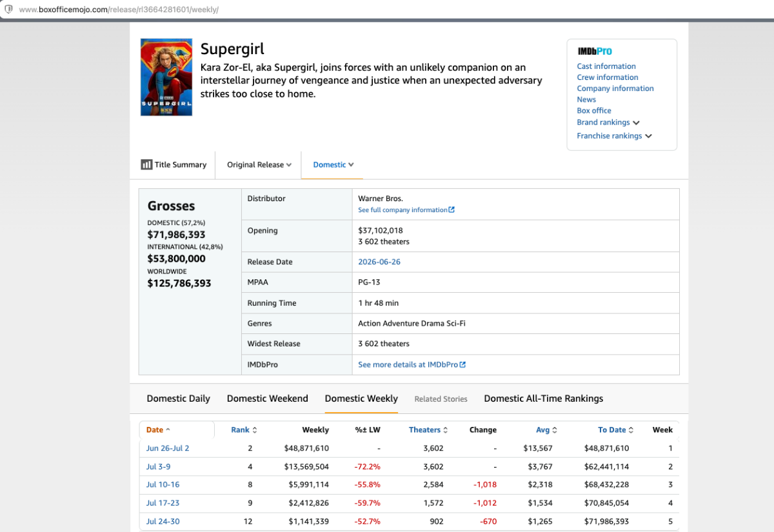Viewport: 774px width, 532px height.
Task: Open the News link in IMDbPro box
Action: pyautogui.click(x=586, y=99)
